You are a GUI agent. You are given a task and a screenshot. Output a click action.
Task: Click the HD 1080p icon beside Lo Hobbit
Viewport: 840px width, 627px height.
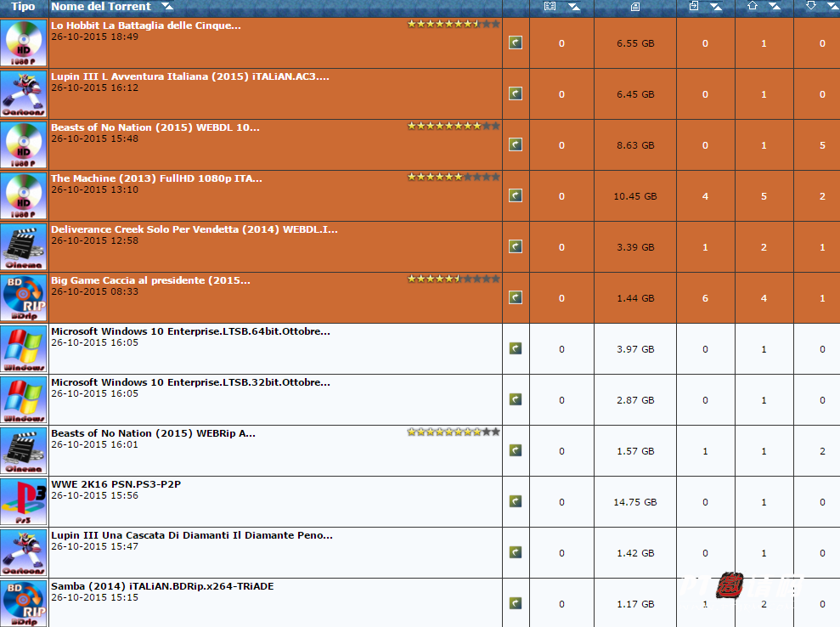(x=24, y=42)
